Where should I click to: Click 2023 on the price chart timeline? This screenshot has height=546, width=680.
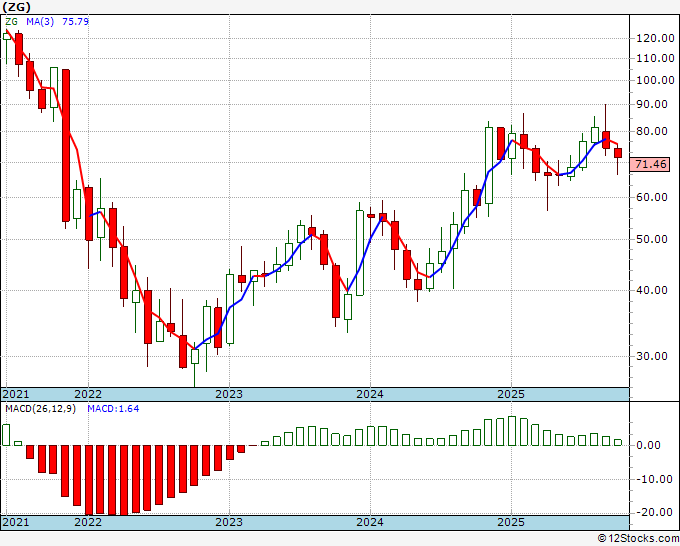coord(229,394)
